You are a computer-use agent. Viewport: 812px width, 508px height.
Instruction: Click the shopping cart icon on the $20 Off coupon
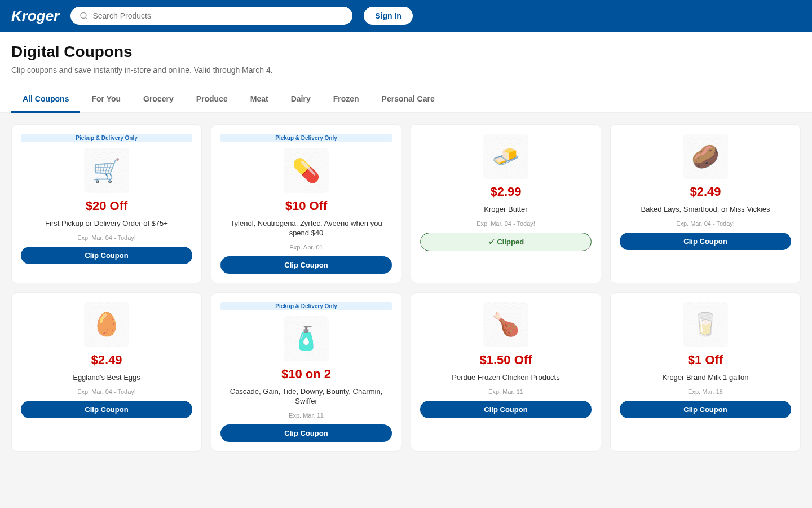point(106,170)
